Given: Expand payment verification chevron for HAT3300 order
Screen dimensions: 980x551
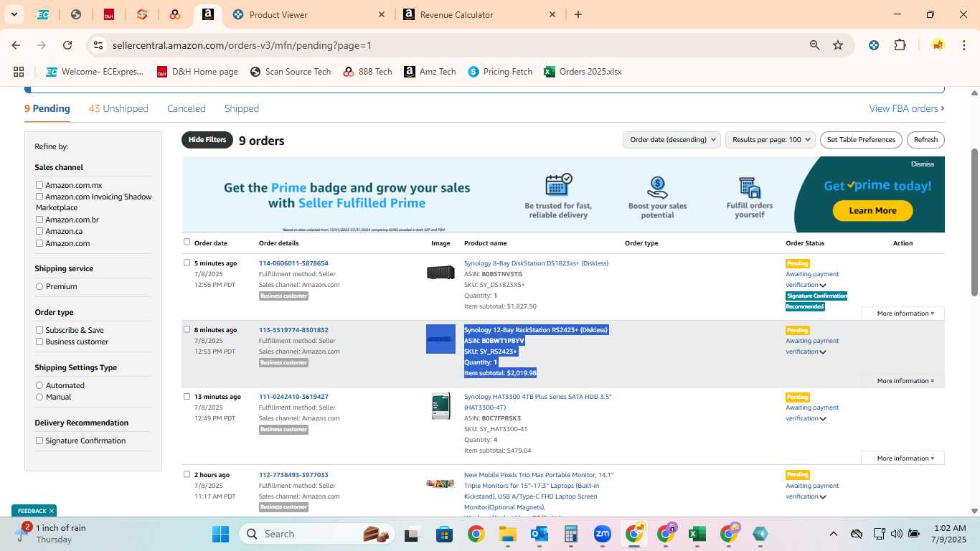Looking at the screenshot, I should (x=823, y=419).
